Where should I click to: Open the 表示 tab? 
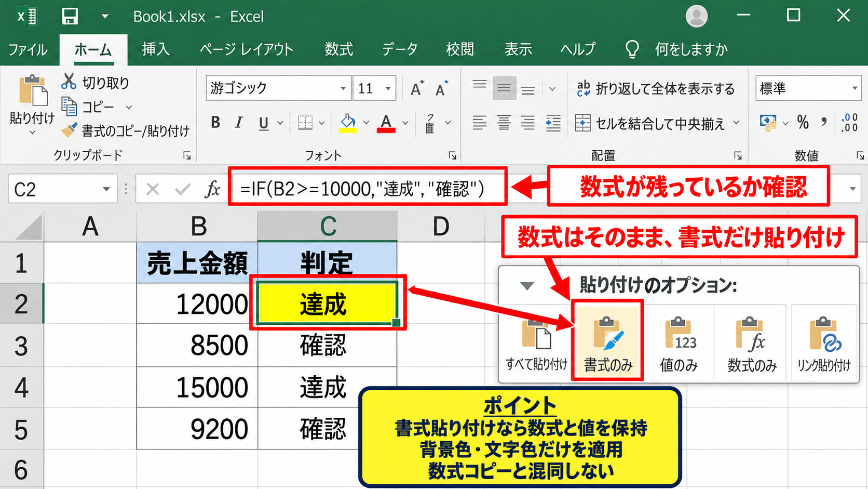click(x=518, y=49)
